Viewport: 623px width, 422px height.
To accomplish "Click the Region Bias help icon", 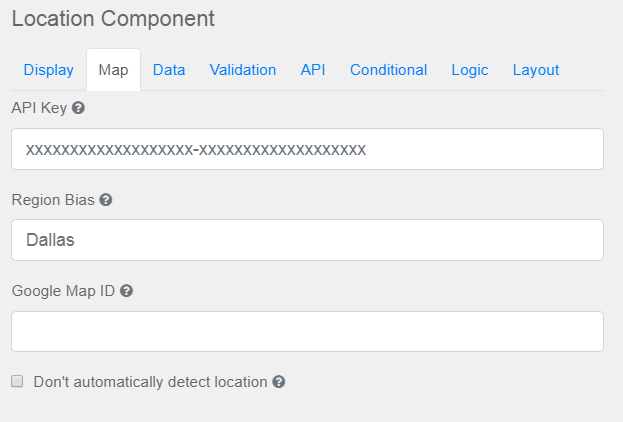I will click(106, 200).
